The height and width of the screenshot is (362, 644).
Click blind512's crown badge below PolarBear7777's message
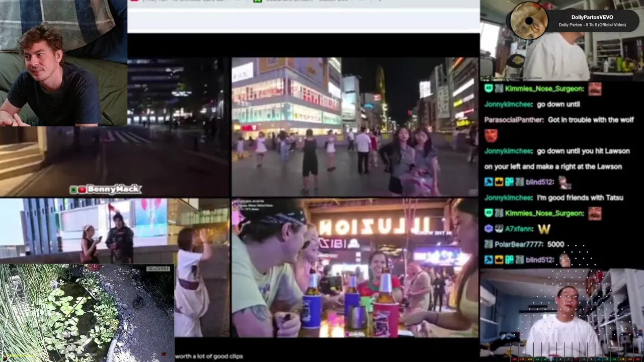pos(499,260)
